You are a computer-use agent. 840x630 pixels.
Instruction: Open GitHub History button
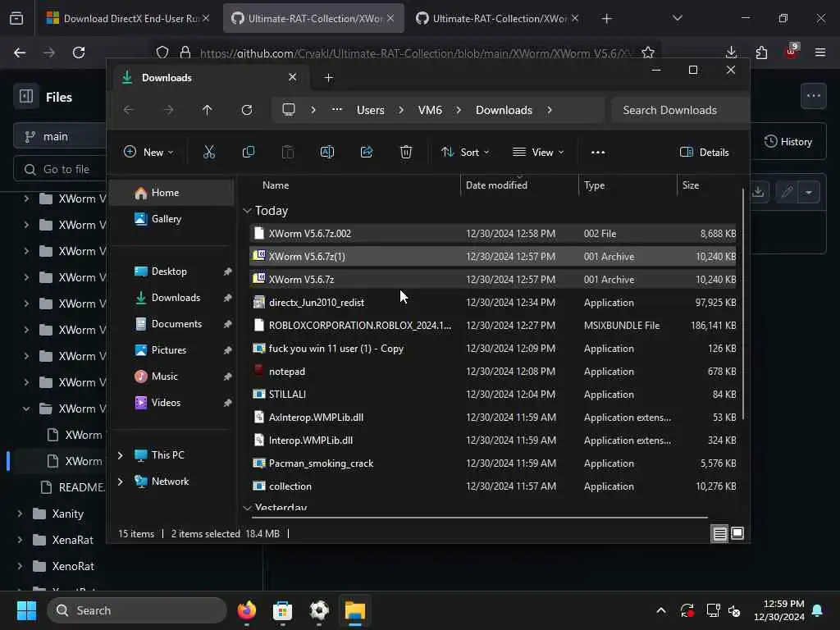788,141
